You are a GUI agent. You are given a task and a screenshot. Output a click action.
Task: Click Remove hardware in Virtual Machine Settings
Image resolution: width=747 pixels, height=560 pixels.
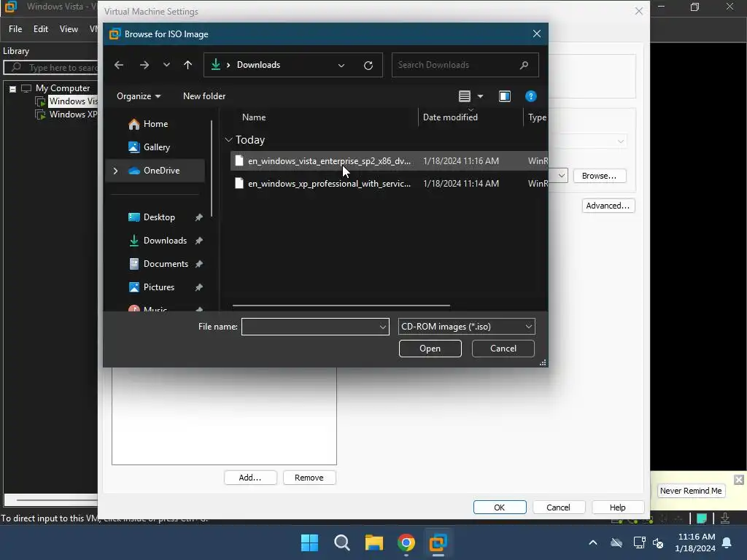tap(309, 478)
